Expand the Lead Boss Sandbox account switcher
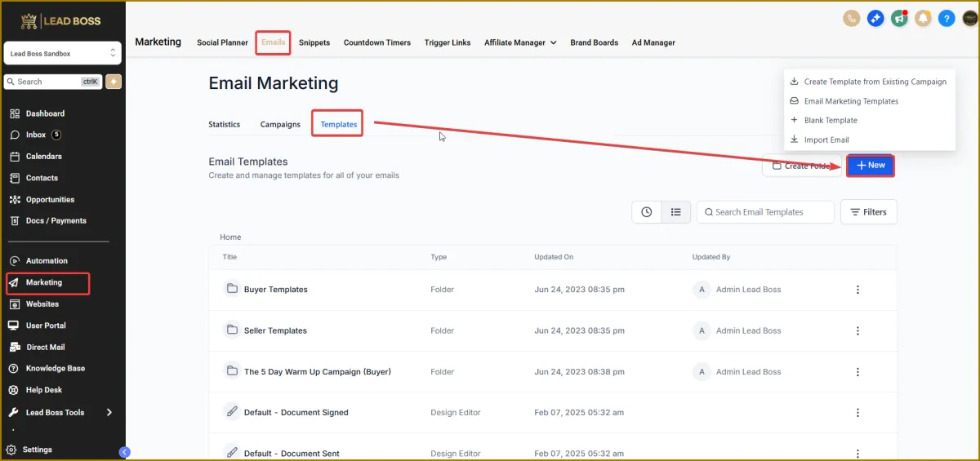 63,54
